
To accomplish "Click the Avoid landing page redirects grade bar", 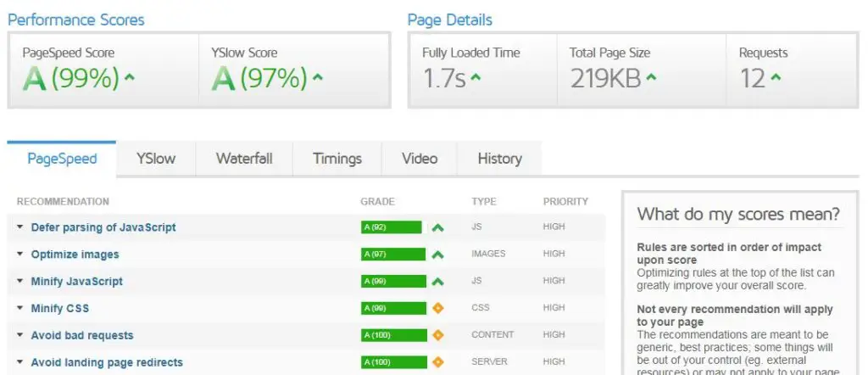I will coord(391,362).
